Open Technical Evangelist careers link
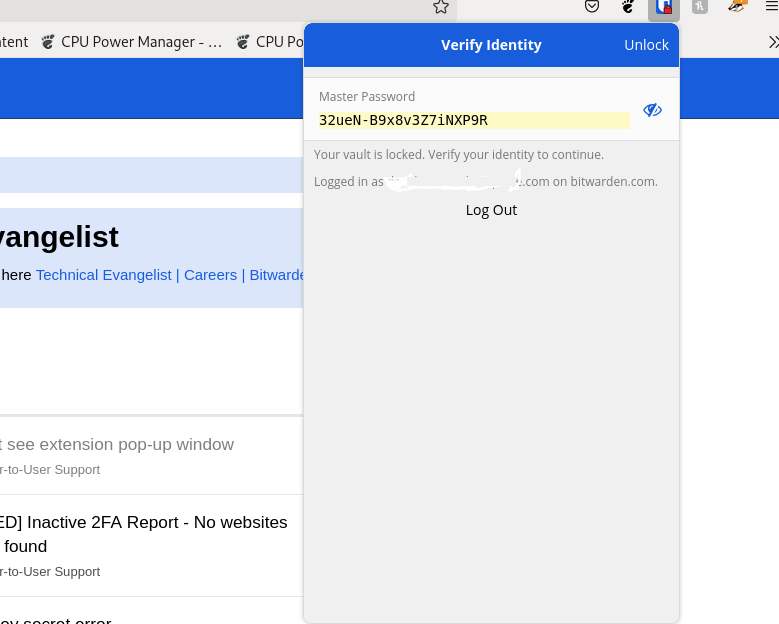This screenshot has width=779, height=624. coord(169,275)
